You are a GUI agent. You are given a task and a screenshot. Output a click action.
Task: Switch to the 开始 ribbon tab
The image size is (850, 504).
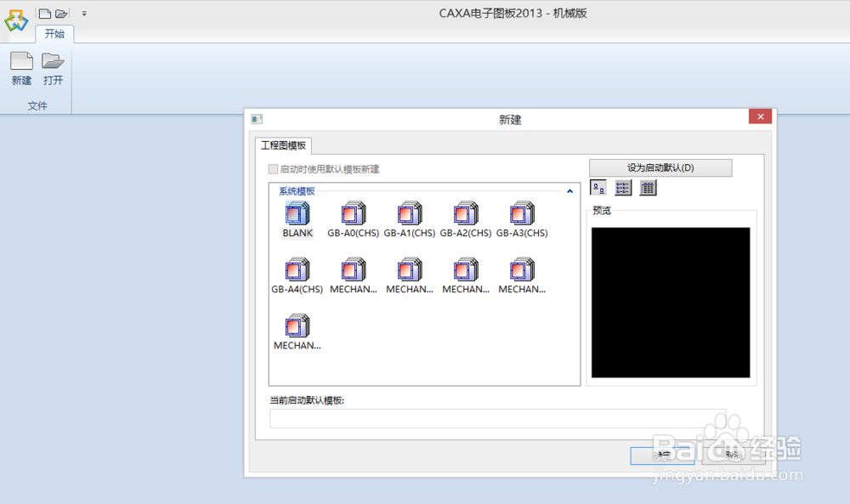[54, 34]
